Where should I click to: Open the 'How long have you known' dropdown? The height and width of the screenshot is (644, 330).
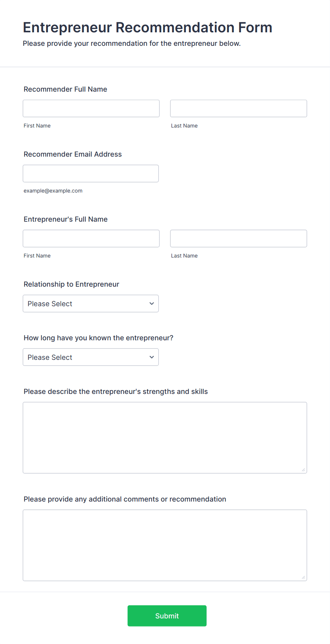coord(91,357)
